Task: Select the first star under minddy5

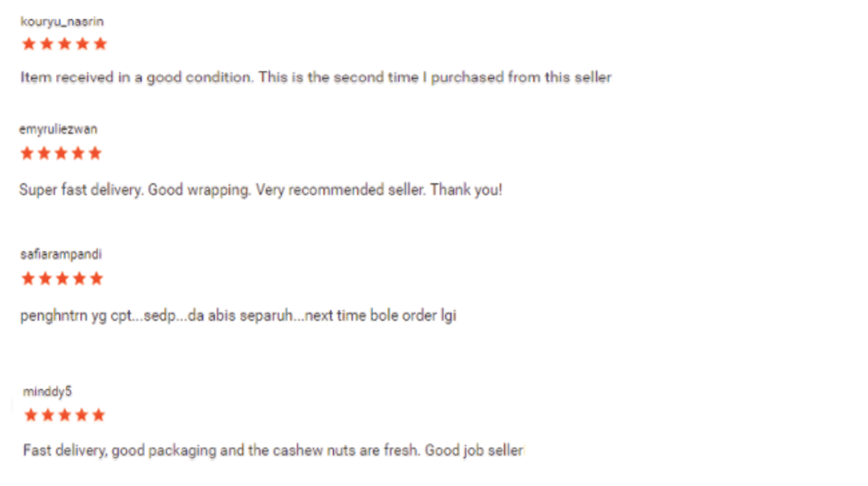Action: point(31,415)
